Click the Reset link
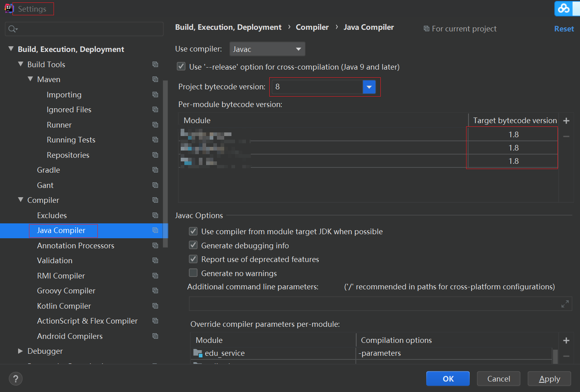The image size is (580, 392). tap(564, 29)
